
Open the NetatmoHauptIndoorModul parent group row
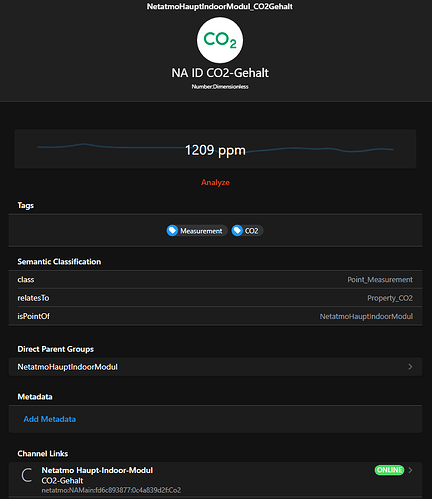(x=215, y=367)
